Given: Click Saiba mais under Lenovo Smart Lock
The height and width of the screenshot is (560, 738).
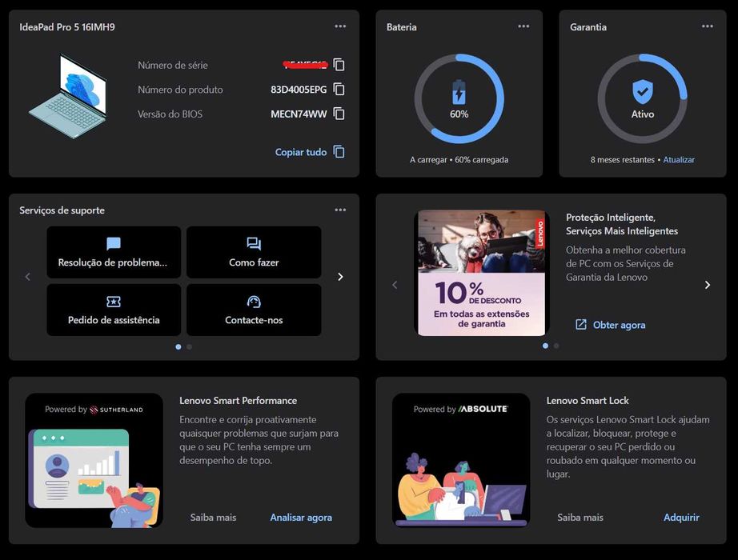Looking at the screenshot, I should 580,517.
